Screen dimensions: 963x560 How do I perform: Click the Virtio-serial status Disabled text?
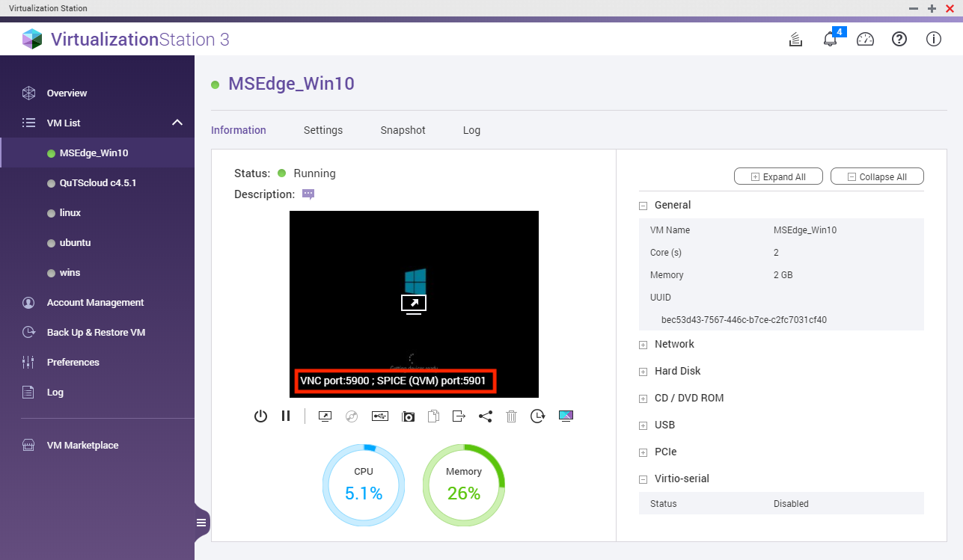pos(791,504)
